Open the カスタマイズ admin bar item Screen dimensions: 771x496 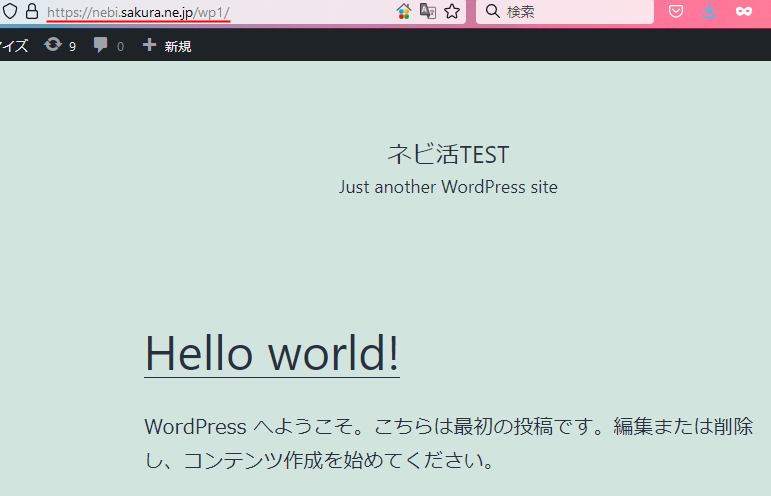(13, 45)
